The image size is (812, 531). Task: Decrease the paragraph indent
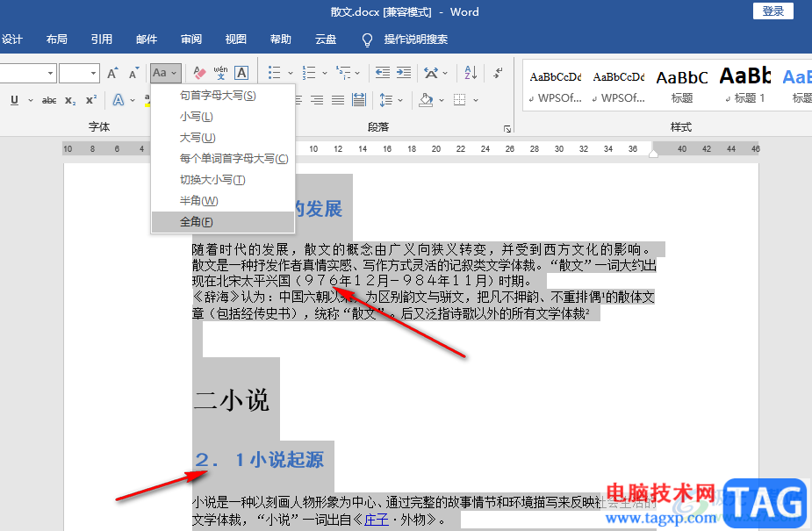click(x=383, y=73)
